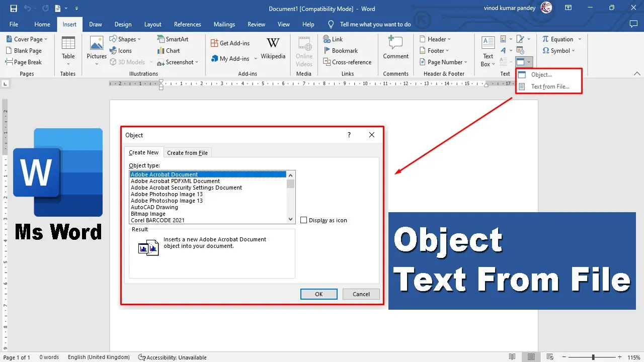Open the File tab
Image resolution: width=644 pixels, height=362 pixels.
(x=14, y=24)
